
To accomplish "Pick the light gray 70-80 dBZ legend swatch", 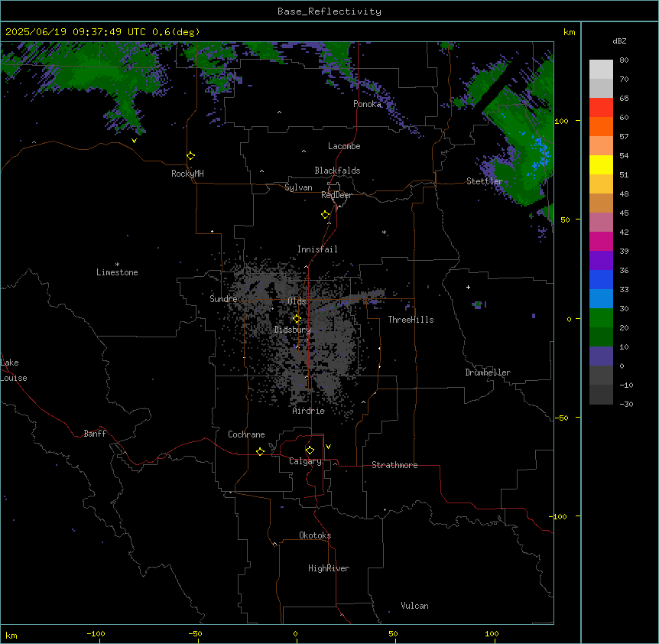I will [601, 70].
